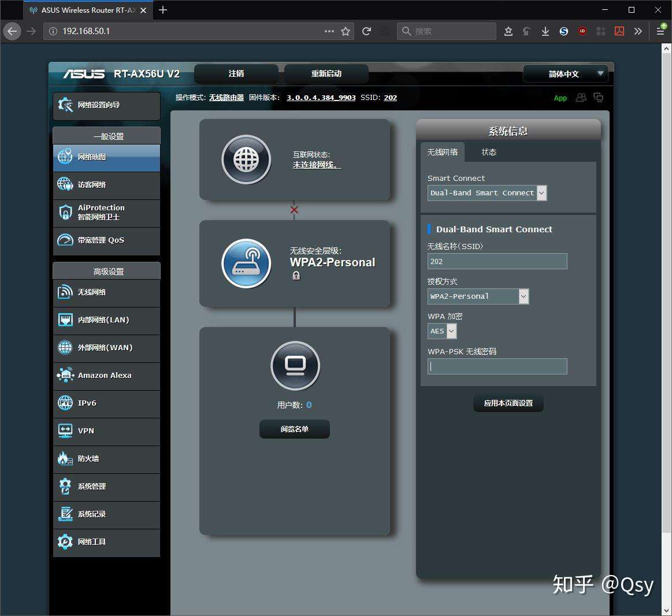Screen dimensions: 672x616
Task: Click the red screenshot extension icon
Action: click(x=619, y=31)
